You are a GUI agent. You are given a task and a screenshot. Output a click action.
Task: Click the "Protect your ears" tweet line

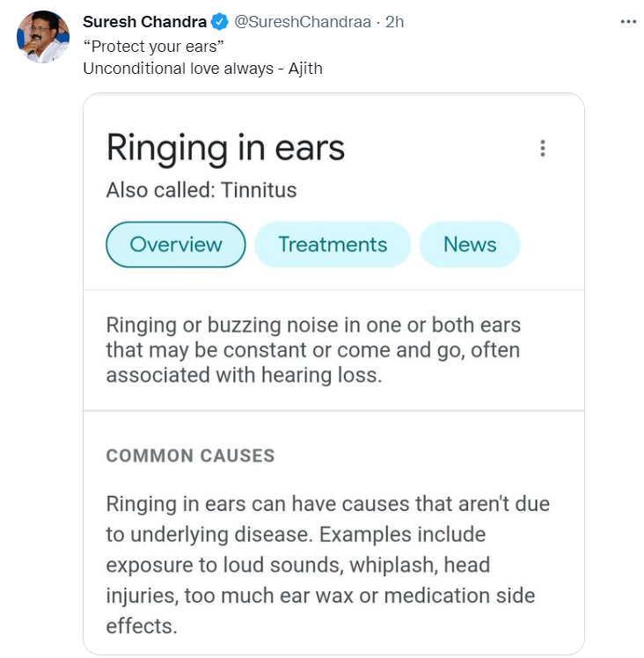(150, 47)
